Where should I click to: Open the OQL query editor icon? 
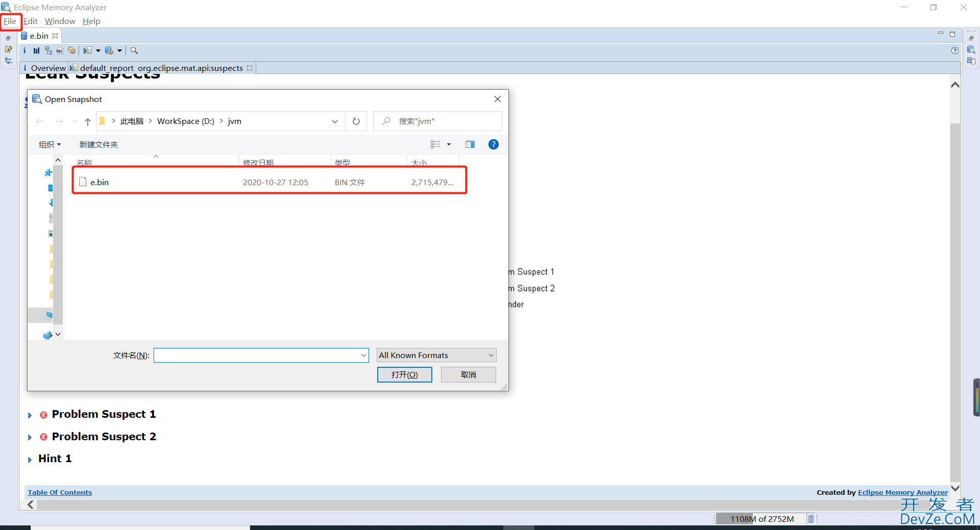(60, 51)
